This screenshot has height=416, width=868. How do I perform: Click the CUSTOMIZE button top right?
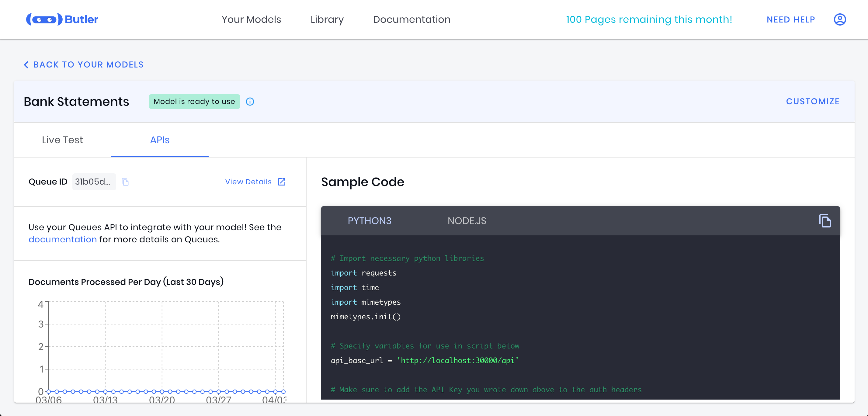pos(813,101)
